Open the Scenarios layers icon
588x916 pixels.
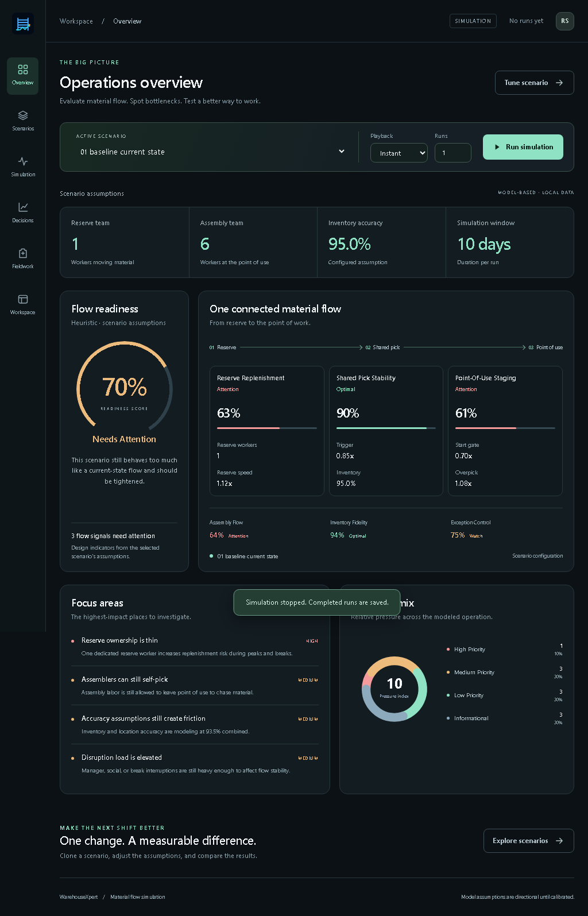point(23,115)
